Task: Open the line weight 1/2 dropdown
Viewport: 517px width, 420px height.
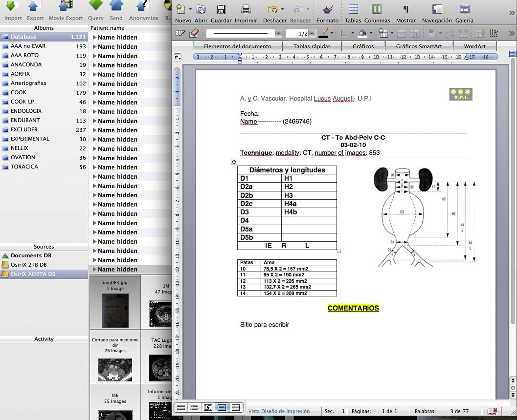Action: click(x=312, y=33)
